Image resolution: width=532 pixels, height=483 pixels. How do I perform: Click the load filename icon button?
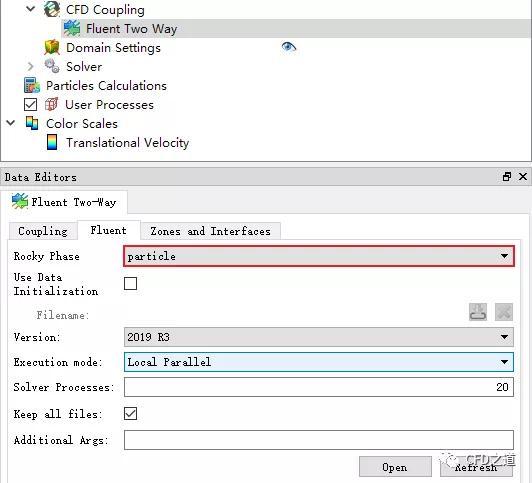pos(478,312)
